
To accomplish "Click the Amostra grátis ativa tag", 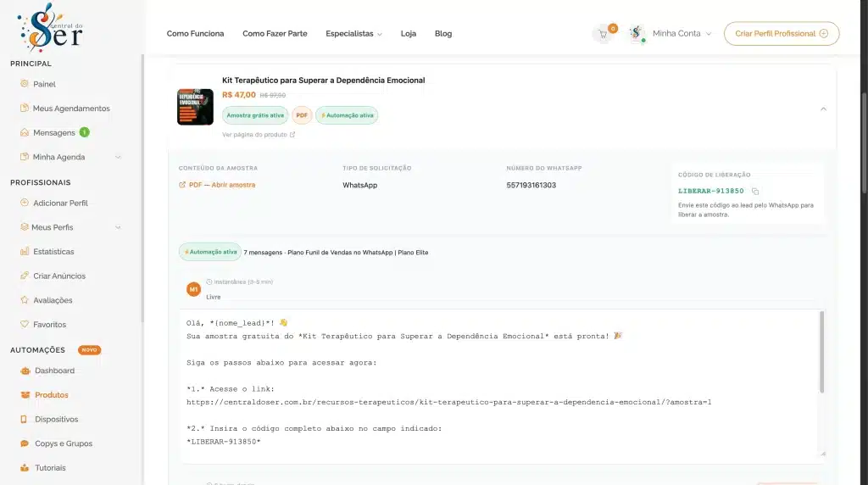I will pos(255,115).
